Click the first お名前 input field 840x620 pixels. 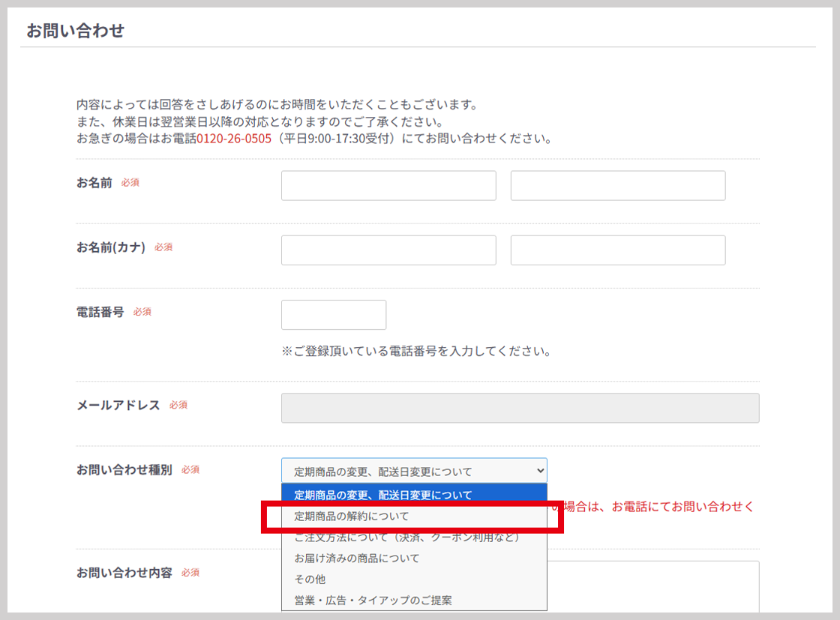click(x=388, y=186)
